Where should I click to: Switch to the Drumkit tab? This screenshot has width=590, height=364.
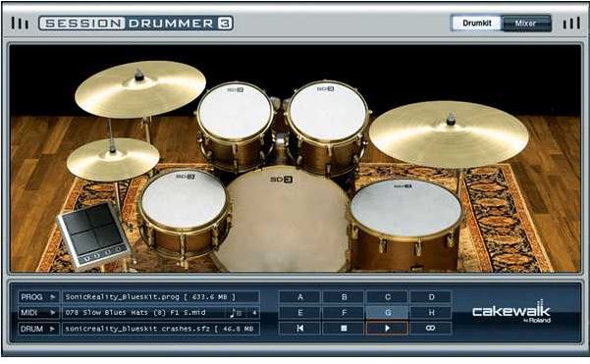pyautogui.click(x=477, y=24)
